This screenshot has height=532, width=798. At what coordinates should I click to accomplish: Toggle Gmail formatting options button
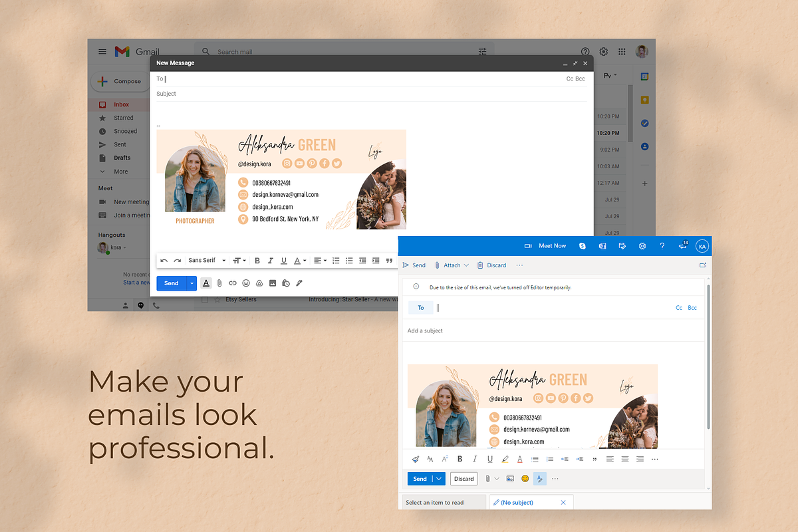[206, 283]
